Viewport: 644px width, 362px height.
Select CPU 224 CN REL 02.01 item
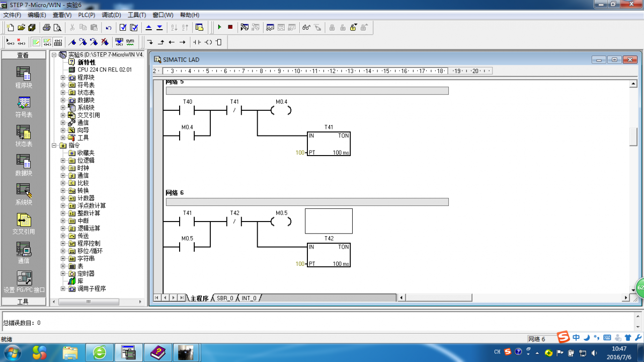(105, 70)
